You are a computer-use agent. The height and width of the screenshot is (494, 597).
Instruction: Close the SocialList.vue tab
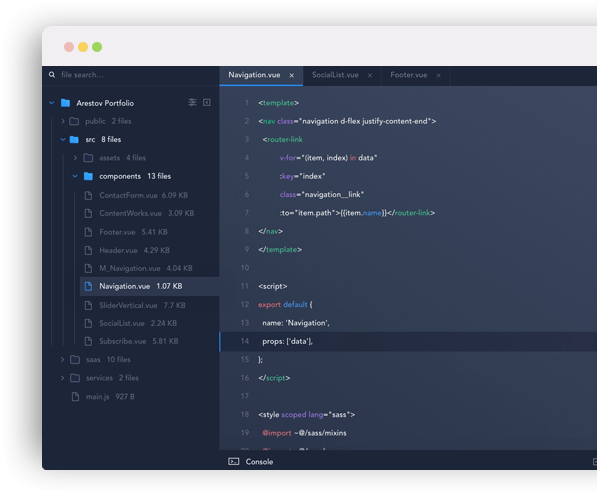370,75
